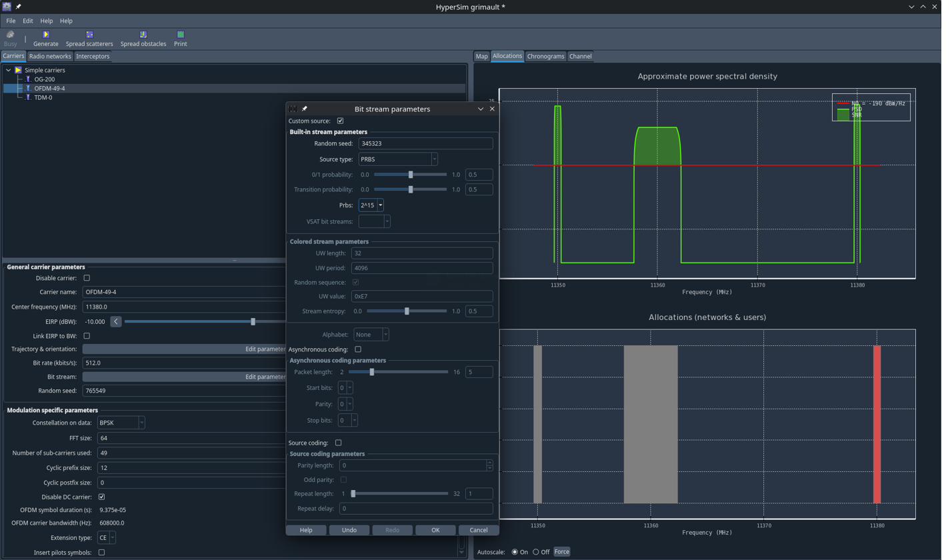952x560 pixels.
Task: Open the first Help menu
Action: (47, 21)
